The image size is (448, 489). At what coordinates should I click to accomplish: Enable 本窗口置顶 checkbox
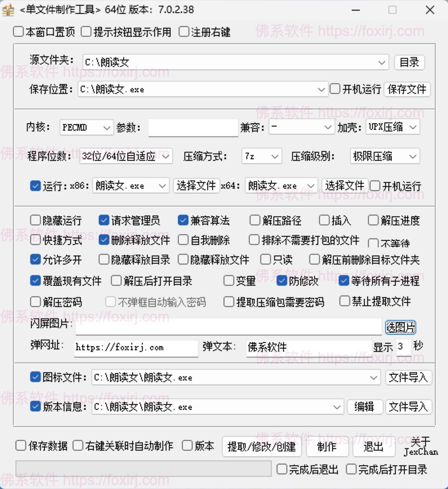pos(19,32)
